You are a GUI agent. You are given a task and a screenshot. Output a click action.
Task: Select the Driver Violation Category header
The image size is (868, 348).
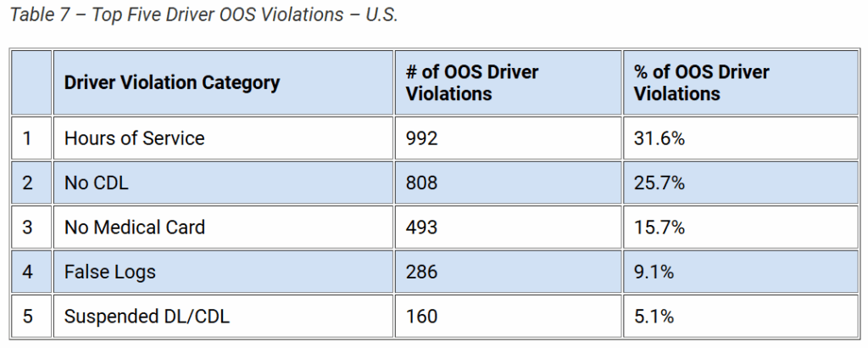(x=172, y=82)
